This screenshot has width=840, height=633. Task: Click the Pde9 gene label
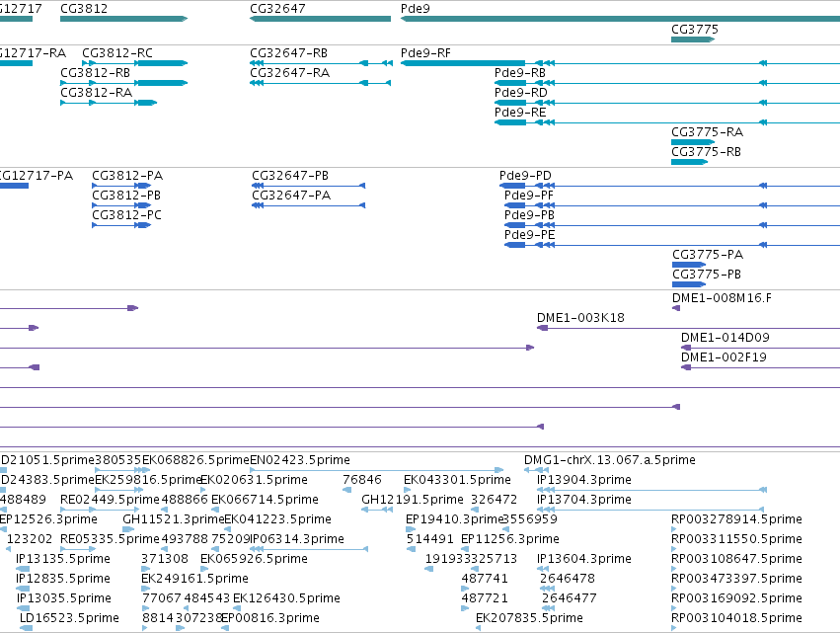pyautogui.click(x=416, y=9)
